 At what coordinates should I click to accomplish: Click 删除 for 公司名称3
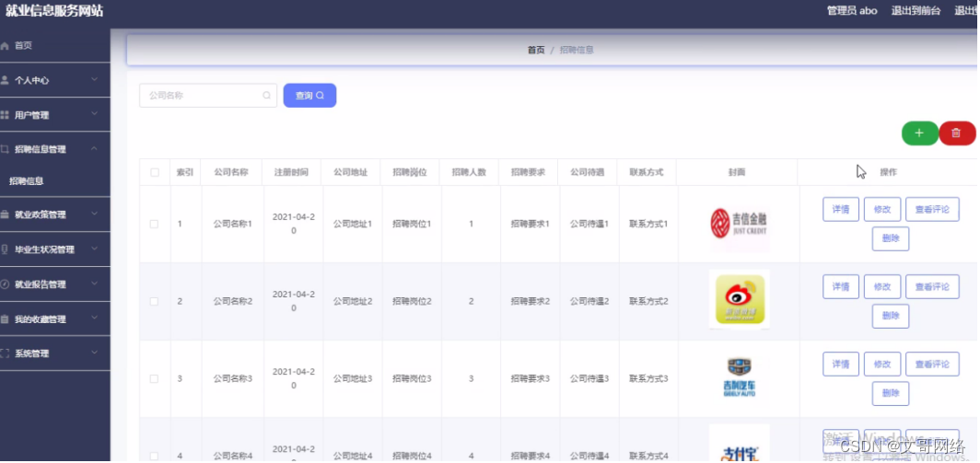pyautogui.click(x=891, y=394)
